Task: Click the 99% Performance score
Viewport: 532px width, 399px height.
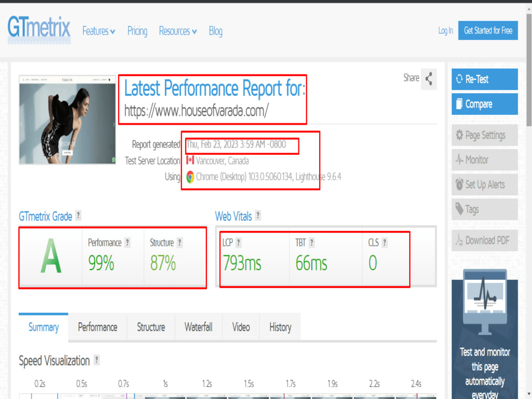Action: click(x=101, y=263)
